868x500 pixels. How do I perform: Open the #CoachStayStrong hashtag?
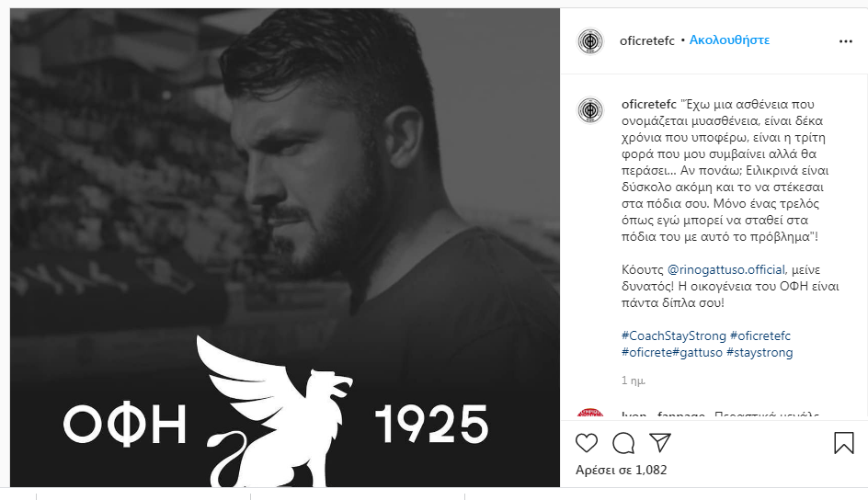click(x=674, y=335)
